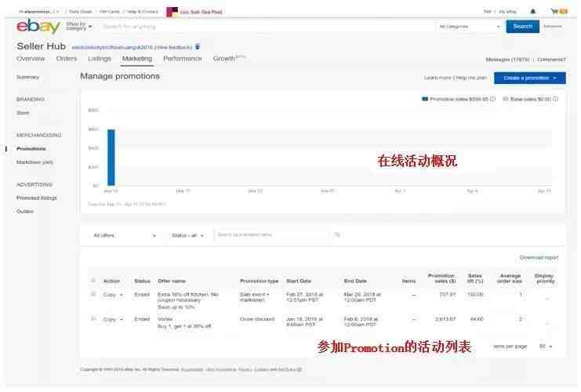Click the search icon in promotion filter
Screen dimensions: 581x392
click(337, 234)
